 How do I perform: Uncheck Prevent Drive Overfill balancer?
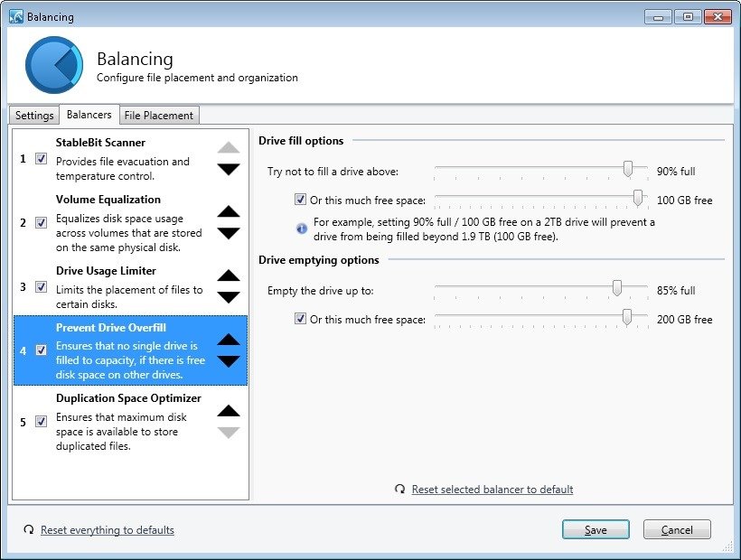[41, 350]
